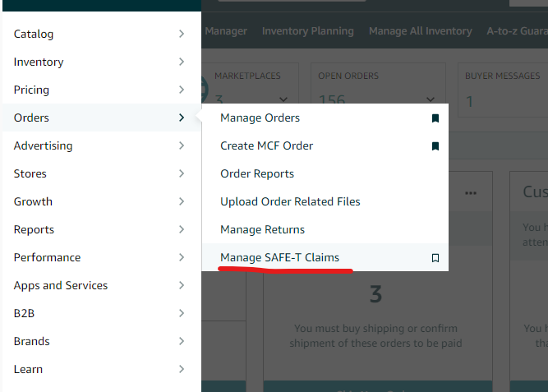Open the Apps and Services menu
Image resolution: width=548 pixels, height=392 pixels.
(102, 286)
